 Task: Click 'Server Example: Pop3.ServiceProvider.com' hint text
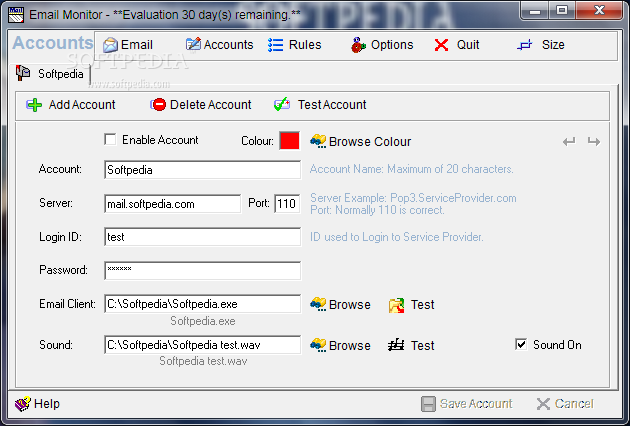pyautogui.click(x=413, y=198)
